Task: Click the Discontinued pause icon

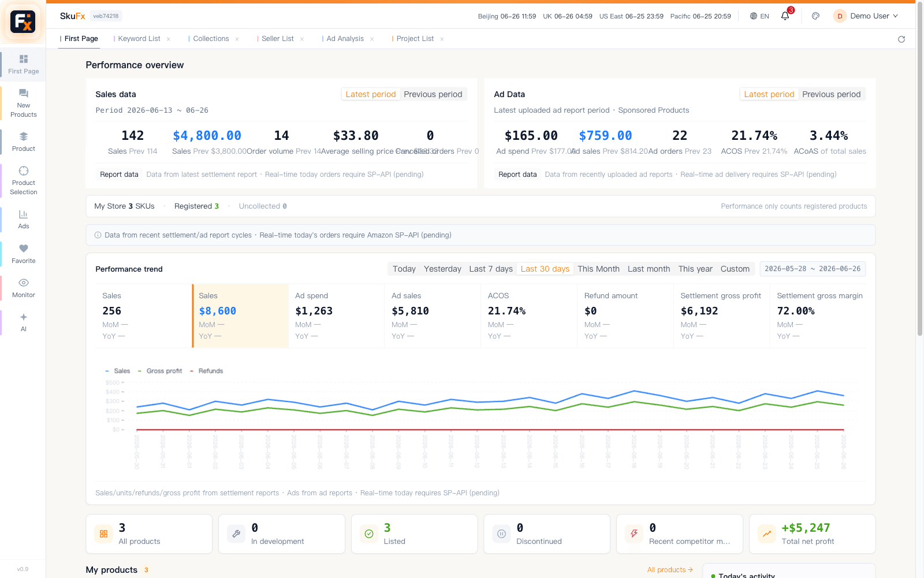Action: click(501, 534)
